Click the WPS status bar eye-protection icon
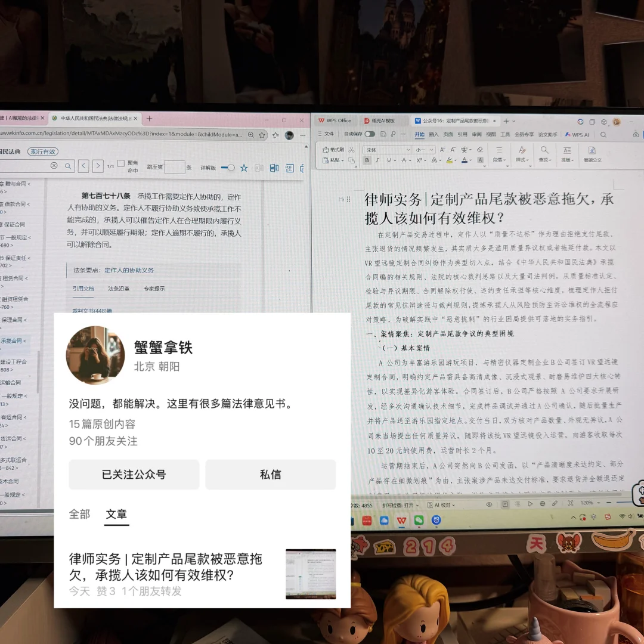 (x=489, y=504)
